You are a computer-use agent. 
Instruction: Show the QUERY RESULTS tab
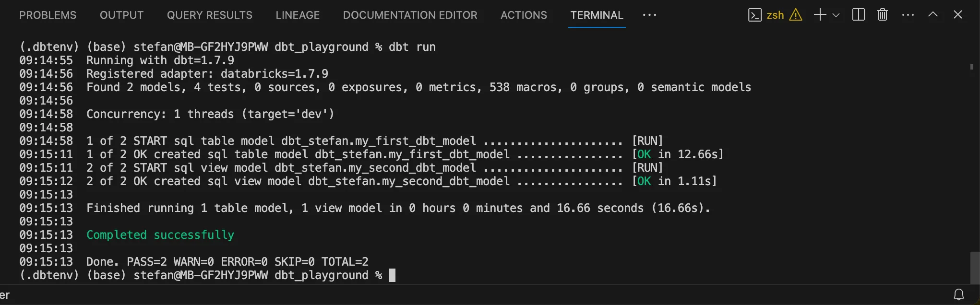pyautogui.click(x=209, y=15)
